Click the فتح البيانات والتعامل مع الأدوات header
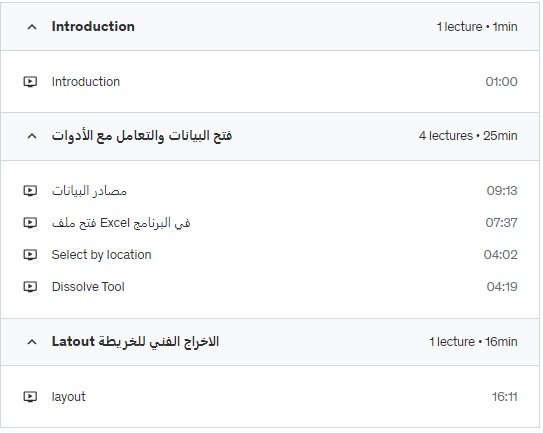 [142, 136]
